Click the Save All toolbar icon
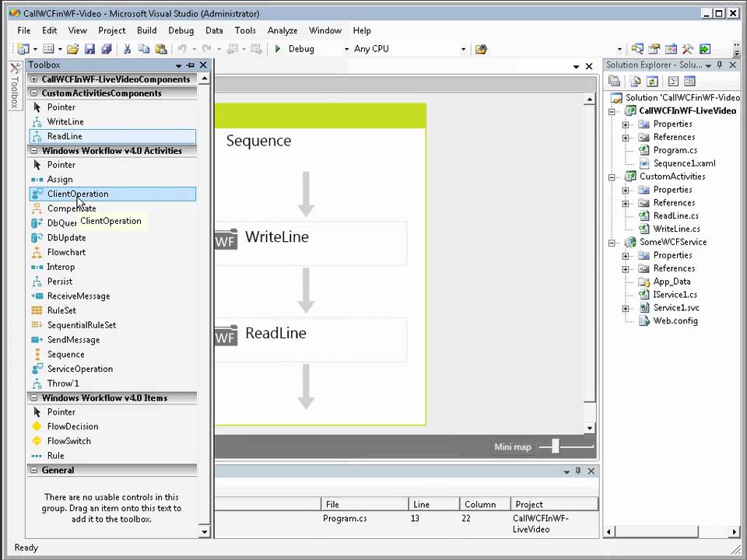Viewport: 747px width, 560px height. point(107,48)
